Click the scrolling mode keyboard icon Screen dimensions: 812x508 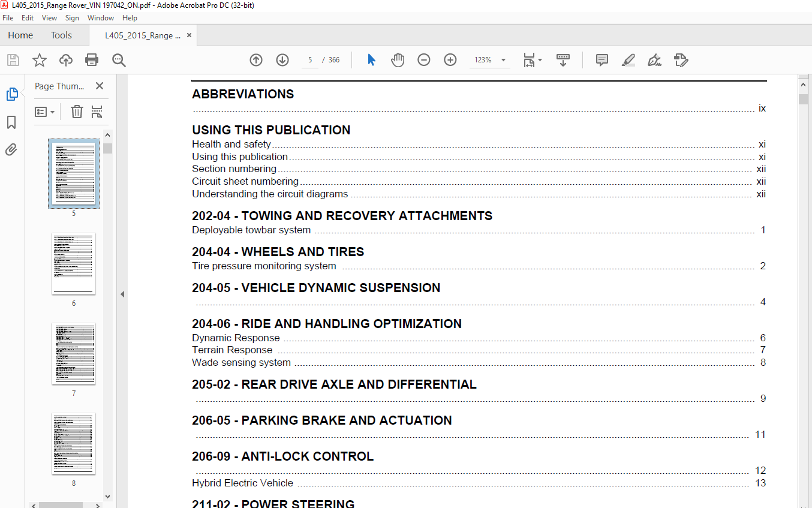pyautogui.click(x=563, y=60)
